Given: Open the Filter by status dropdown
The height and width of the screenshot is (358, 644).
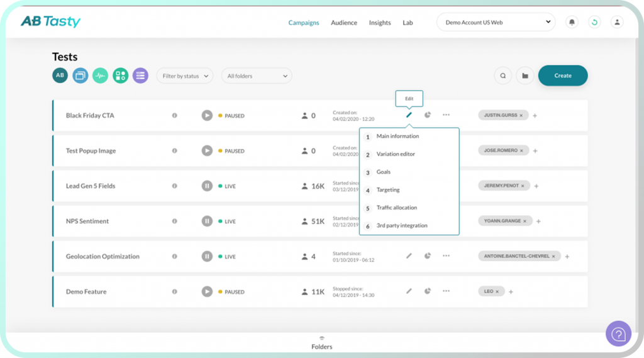Looking at the screenshot, I should (x=184, y=76).
